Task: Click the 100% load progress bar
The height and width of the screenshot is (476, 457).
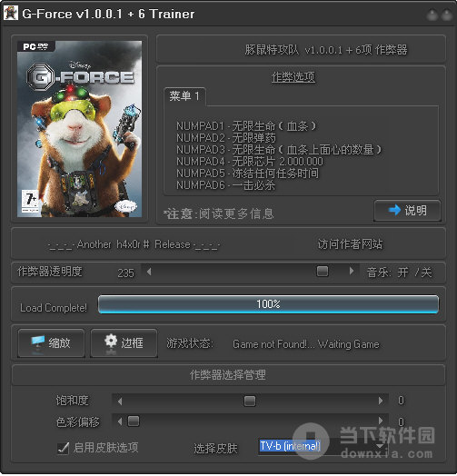Action: coord(268,304)
